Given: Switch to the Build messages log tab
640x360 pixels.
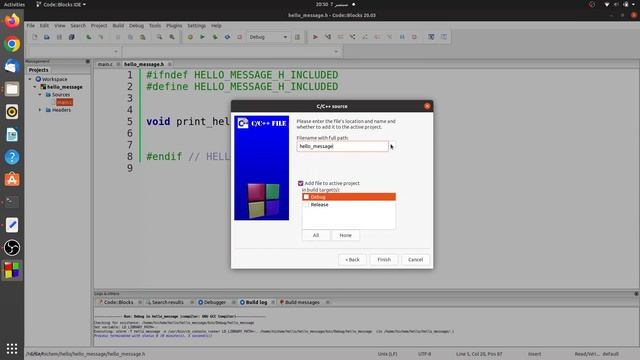Looking at the screenshot, I should point(302,302).
